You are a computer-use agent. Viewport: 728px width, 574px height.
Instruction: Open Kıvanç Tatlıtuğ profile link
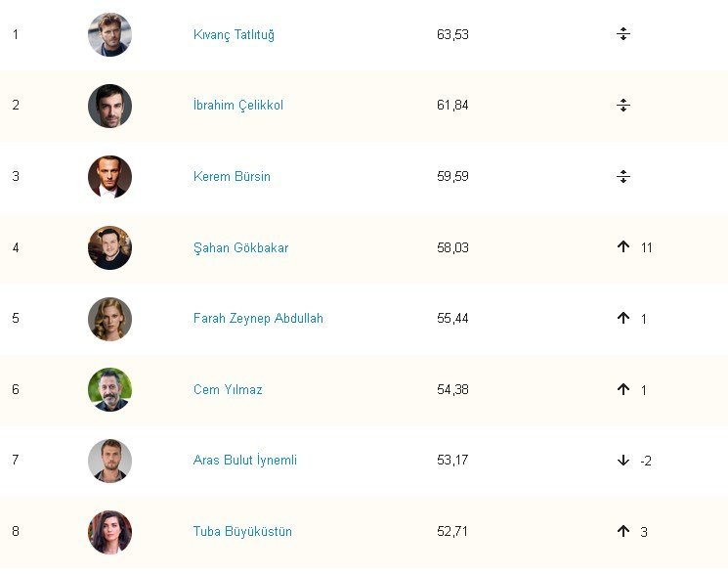tap(234, 35)
